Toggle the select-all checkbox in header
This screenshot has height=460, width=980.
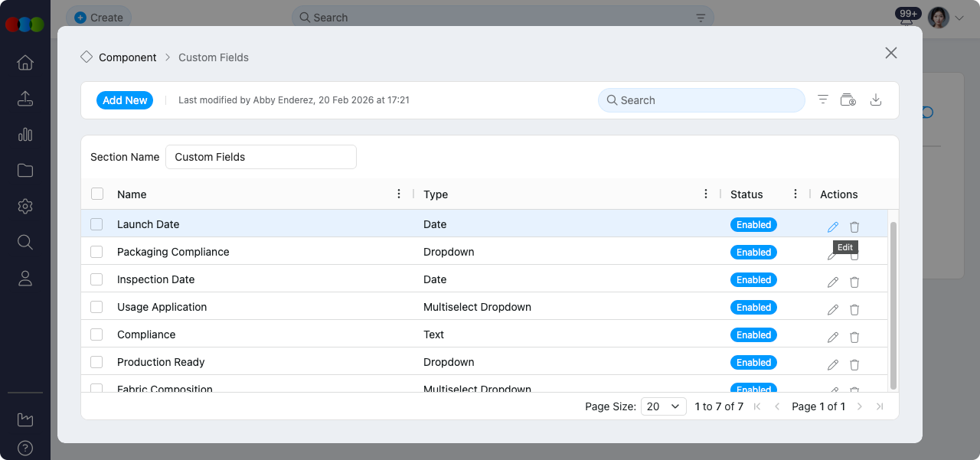pyautogui.click(x=97, y=194)
